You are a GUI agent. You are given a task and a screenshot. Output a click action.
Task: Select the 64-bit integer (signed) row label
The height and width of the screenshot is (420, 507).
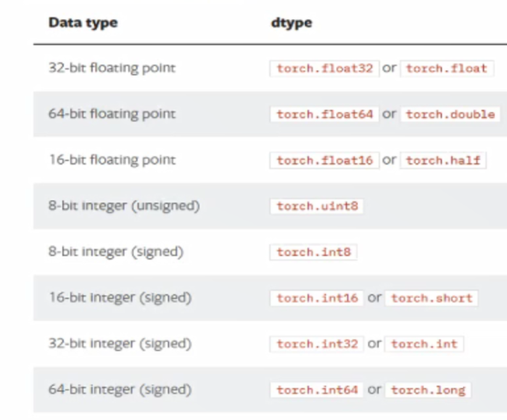point(120,389)
